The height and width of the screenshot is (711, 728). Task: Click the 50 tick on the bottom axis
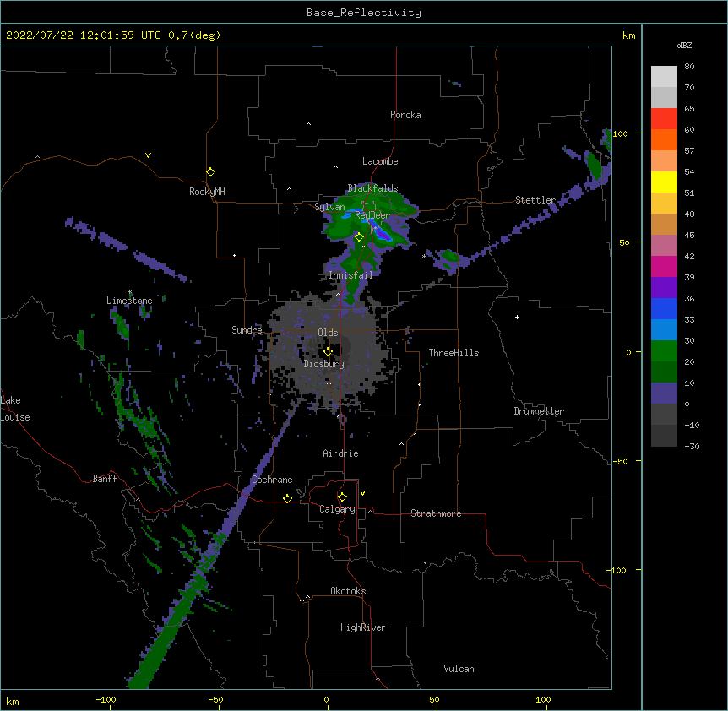pos(434,700)
